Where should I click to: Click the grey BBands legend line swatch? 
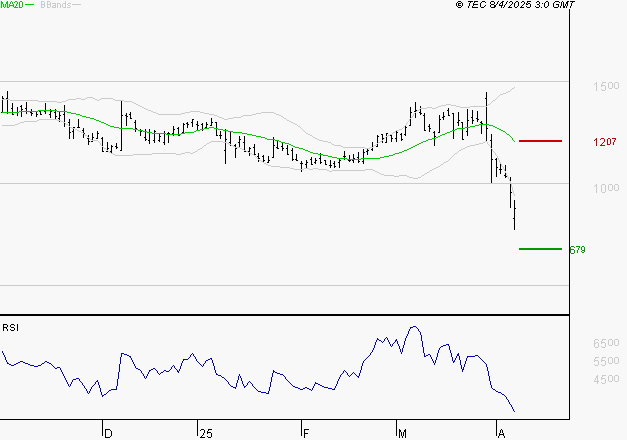click(x=78, y=5)
